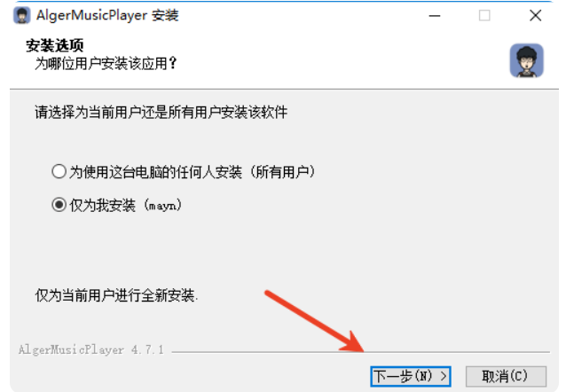The width and height of the screenshot is (566, 392).
Task: Minimize the installer window
Action: [435, 16]
